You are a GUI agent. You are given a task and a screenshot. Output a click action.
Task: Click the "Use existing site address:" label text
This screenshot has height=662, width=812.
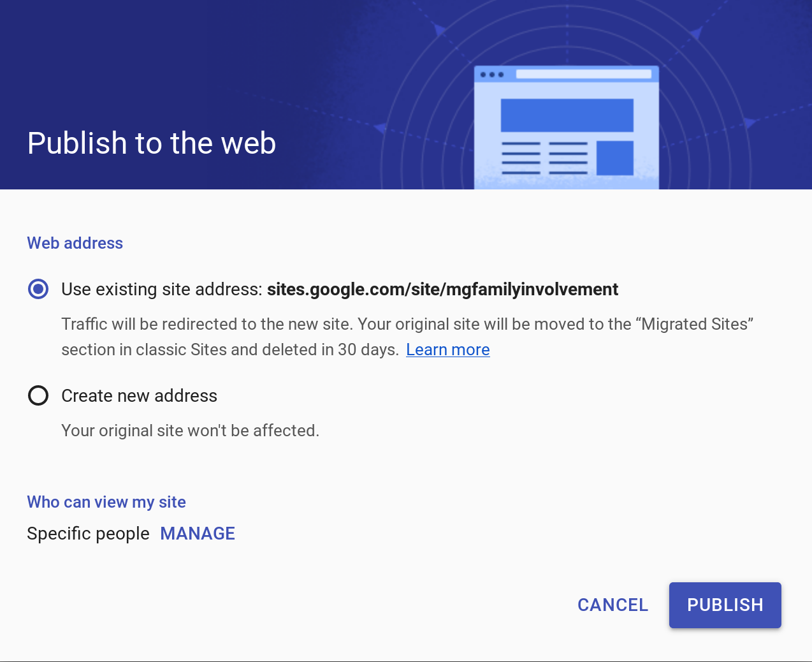[162, 290]
